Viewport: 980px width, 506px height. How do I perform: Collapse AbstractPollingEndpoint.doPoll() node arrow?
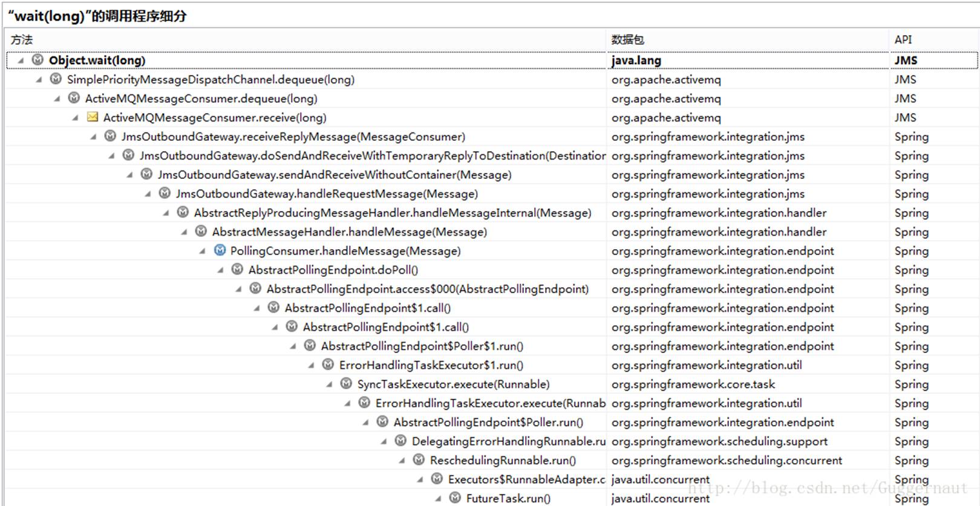pos(221,270)
